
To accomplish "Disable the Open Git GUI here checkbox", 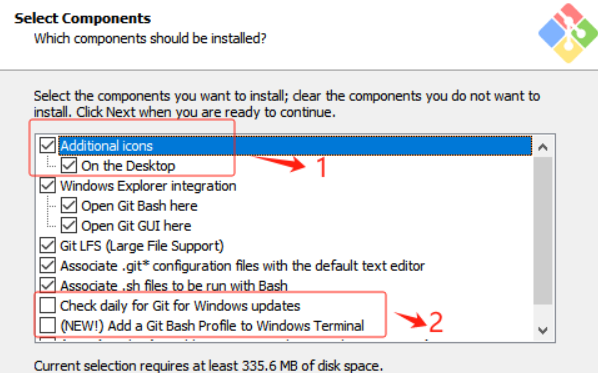I will pyautogui.click(x=69, y=225).
